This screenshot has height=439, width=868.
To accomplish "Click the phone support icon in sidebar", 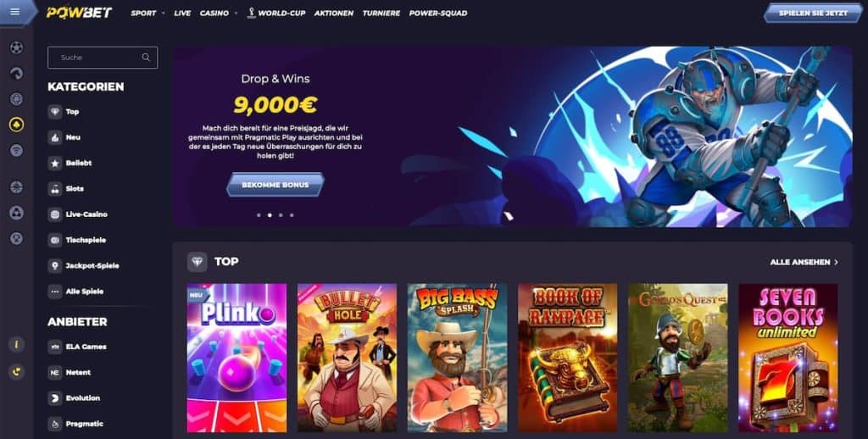I will pyautogui.click(x=16, y=371).
